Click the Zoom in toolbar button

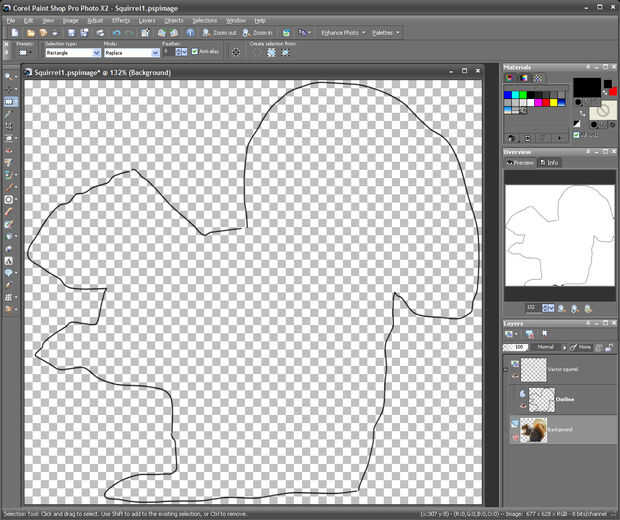[x=259, y=33]
